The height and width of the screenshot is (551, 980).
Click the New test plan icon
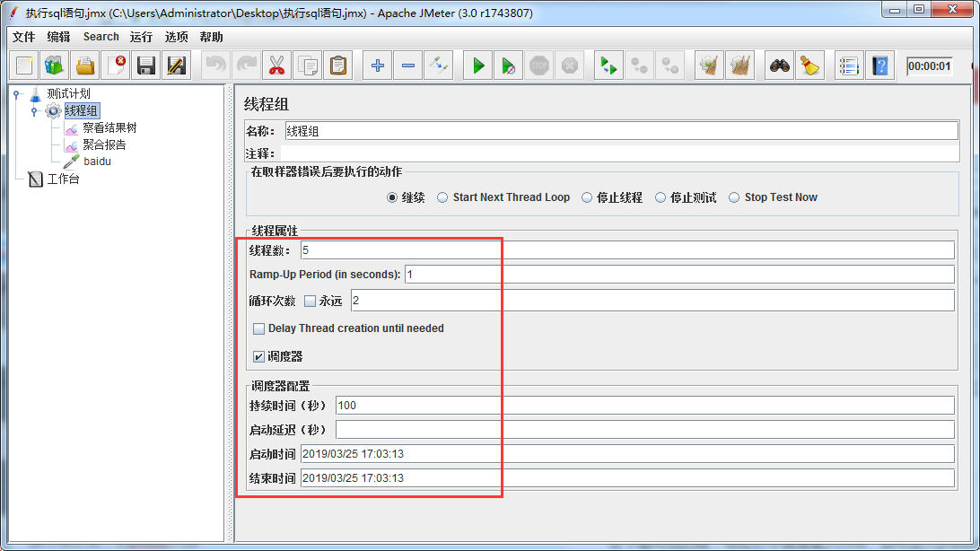[x=24, y=66]
